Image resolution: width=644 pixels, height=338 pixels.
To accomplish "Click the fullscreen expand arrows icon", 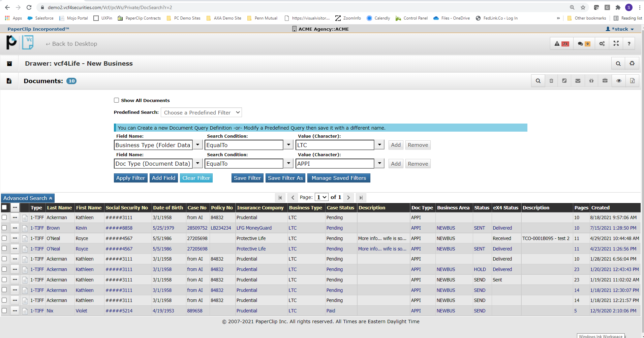I will click(616, 44).
